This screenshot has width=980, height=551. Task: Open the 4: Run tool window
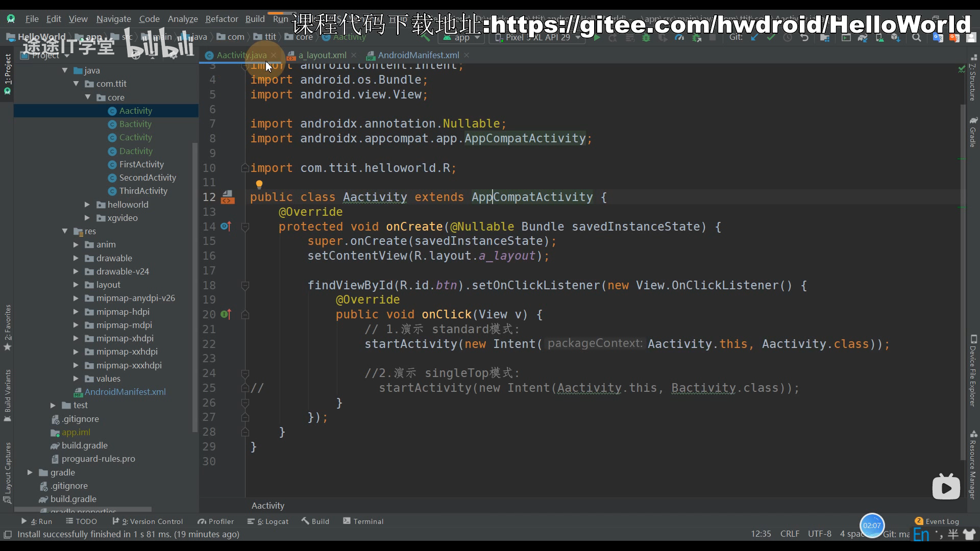[37, 521]
